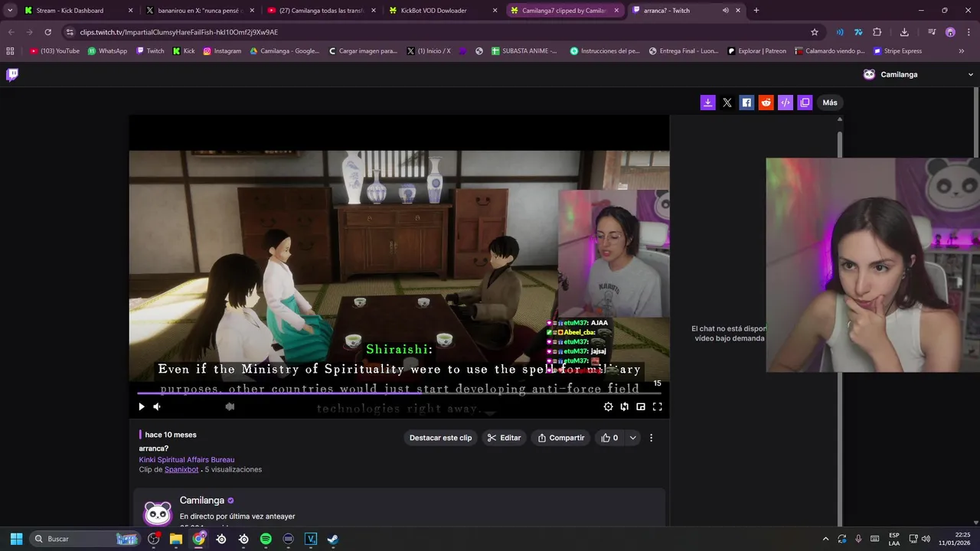Open Kinki Spiritual Affairs Bureau link
This screenshot has width=980, height=551.
(x=187, y=460)
